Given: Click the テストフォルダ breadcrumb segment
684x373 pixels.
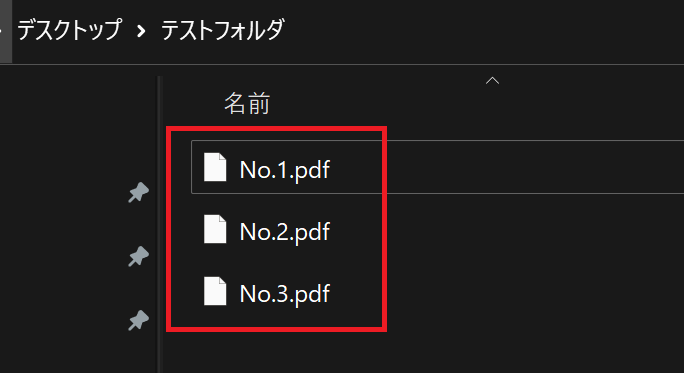Looking at the screenshot, I should 222,30.
